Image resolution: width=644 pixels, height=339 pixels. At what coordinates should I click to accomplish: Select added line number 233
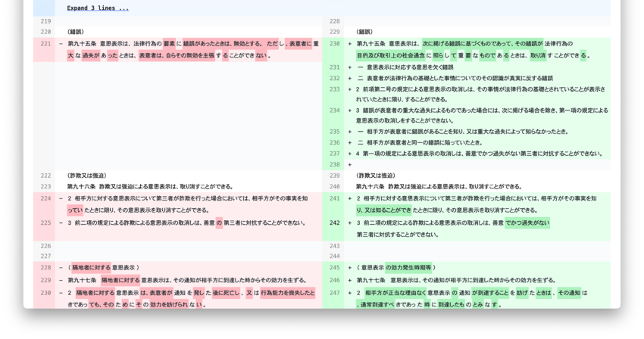pyautogui.click(x=334, y=89)
